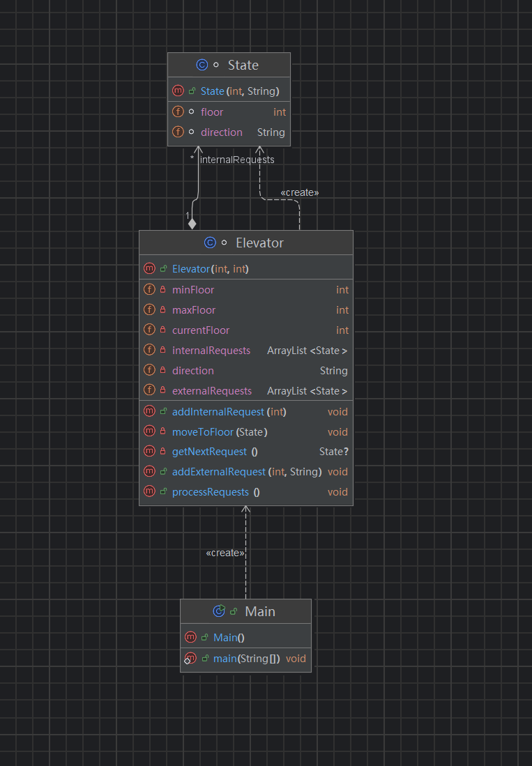The image size is (532, 766).
Task: Select the internalRequests field in Elevator
Action: tap(245, 351)
